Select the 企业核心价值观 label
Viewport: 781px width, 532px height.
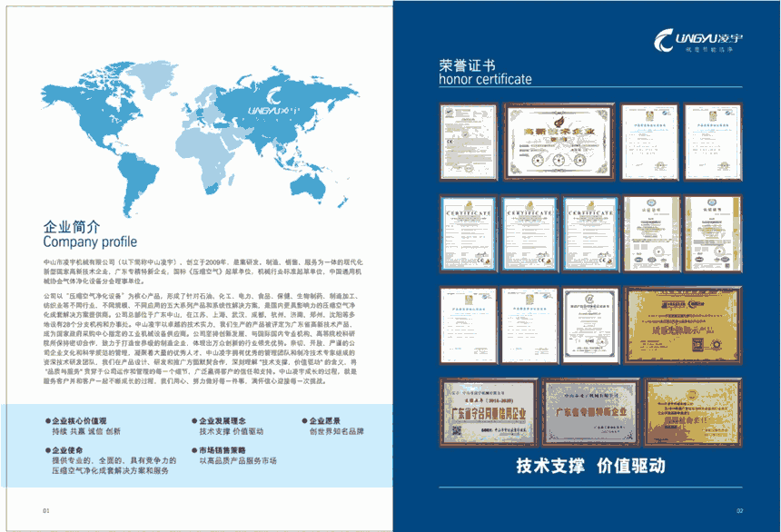point(79,421)
